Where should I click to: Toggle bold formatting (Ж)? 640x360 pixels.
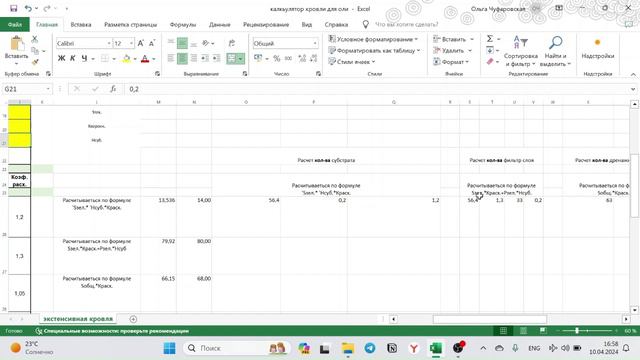pos(61,58)
